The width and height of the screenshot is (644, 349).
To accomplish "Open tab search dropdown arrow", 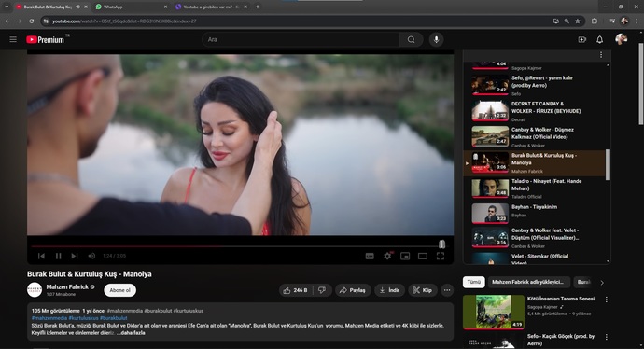I will 7,7.
